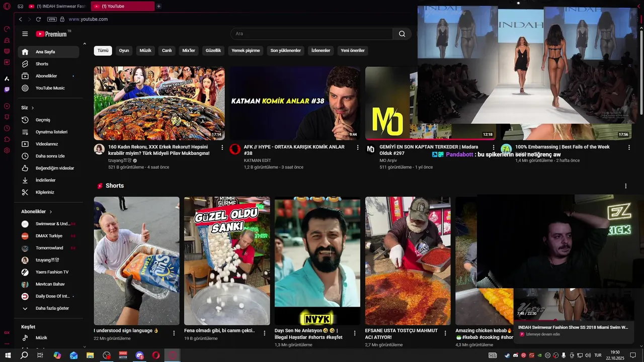
Task: Go to Ana Sayfa home
Action: coord(48,52)
